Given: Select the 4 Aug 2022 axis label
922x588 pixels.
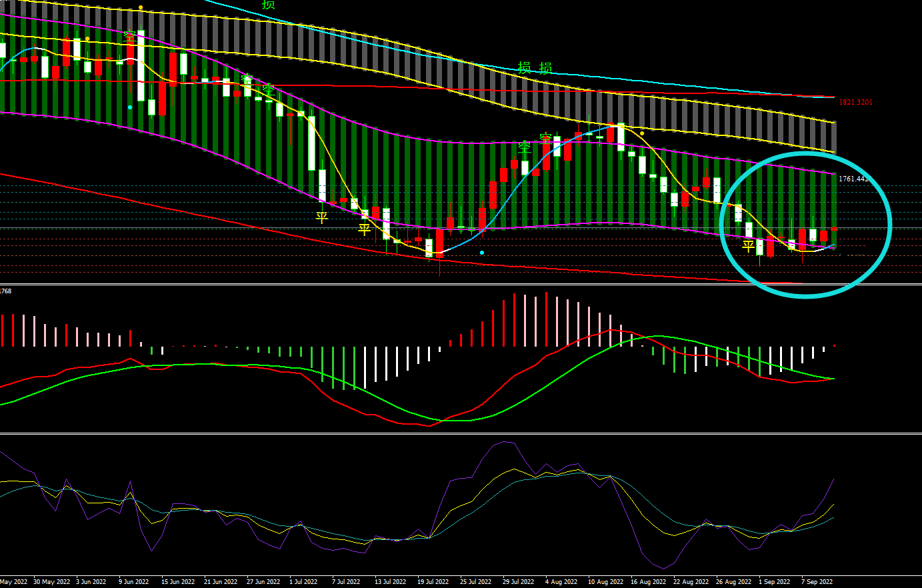Looking at the screenshot, I should tap(561, 582).
